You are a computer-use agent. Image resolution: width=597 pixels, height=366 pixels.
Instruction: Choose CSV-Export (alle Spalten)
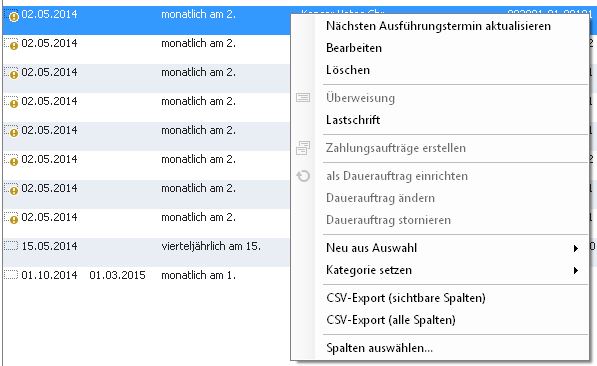391,320
